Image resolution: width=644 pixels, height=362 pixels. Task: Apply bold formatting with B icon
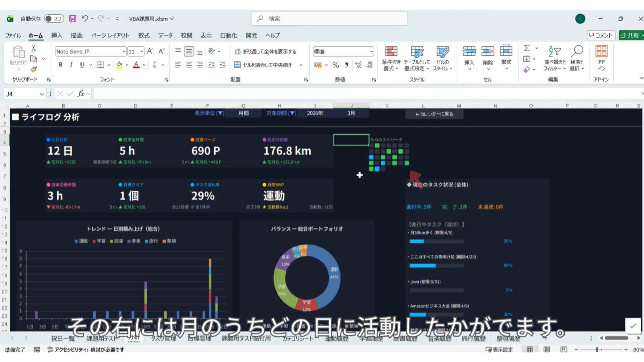(60, 65)
